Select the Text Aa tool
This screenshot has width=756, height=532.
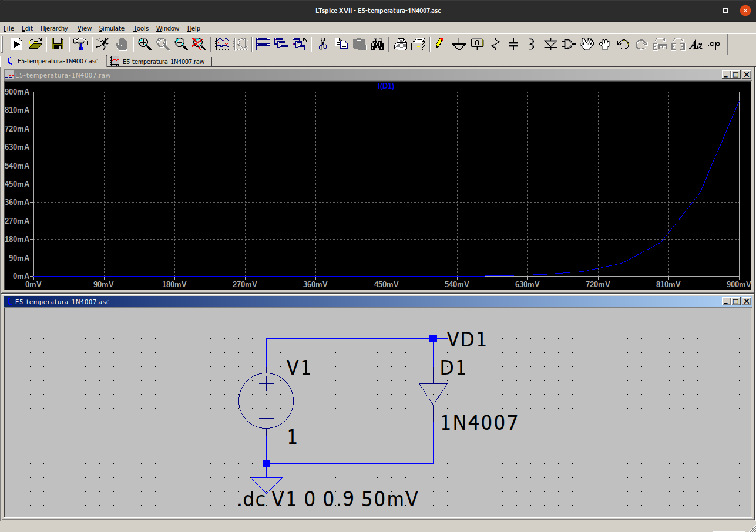[696, 43]
